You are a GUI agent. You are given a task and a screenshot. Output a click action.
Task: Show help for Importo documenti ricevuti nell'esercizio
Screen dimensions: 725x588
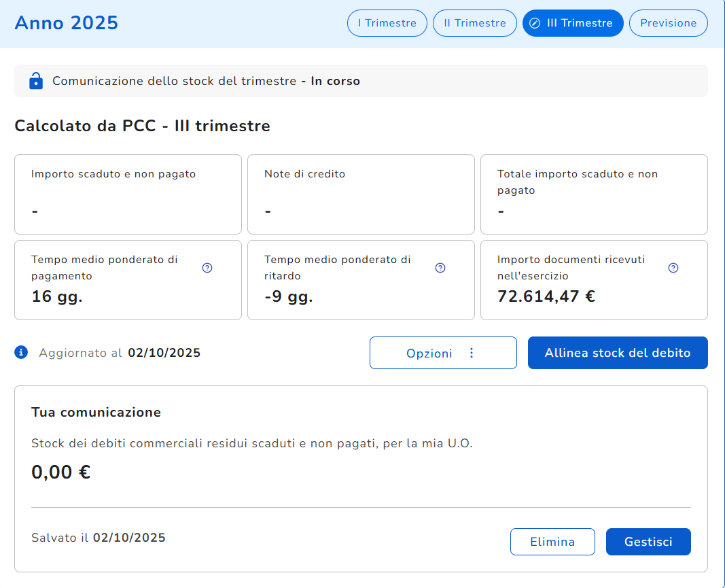pyautogui.click(x=673, y=268)
